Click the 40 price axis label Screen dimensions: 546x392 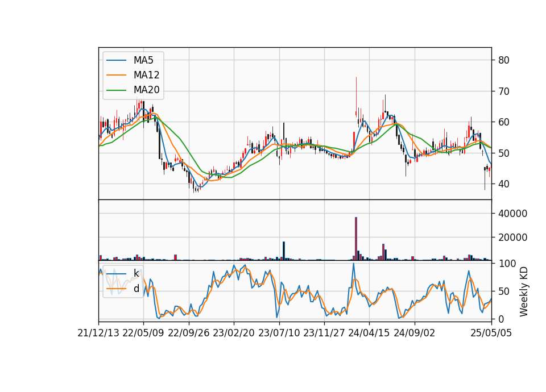click(x=504, y=184)
